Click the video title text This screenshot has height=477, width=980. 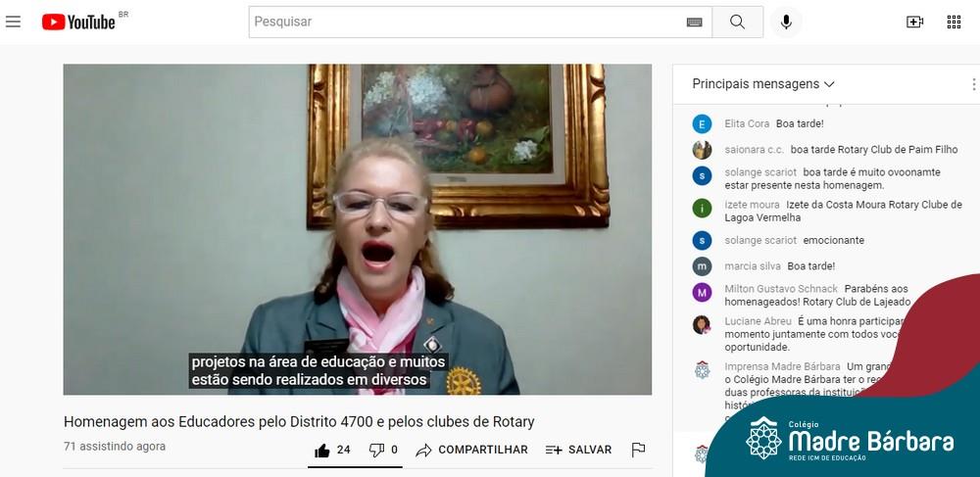click(x=299, y=422)
